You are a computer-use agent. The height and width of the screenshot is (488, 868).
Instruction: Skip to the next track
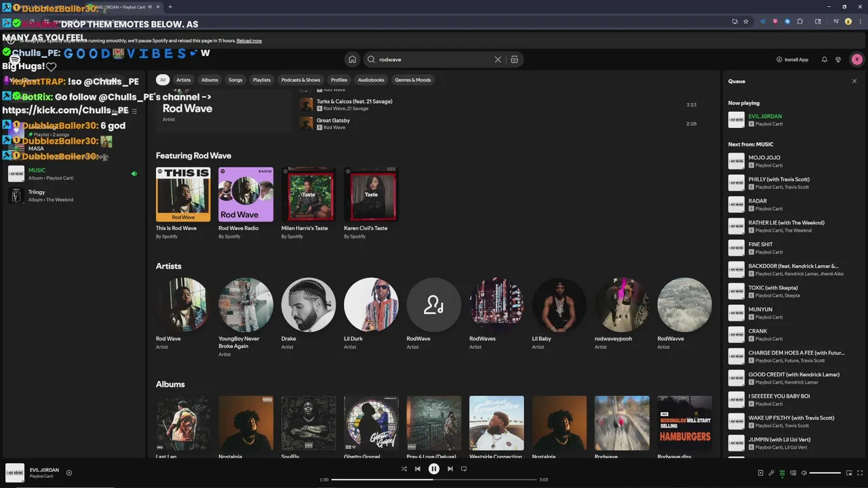click(x=450, y=469)
